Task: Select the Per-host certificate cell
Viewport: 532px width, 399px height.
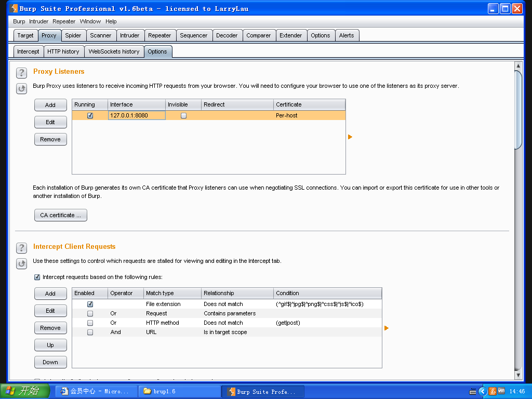Action: [310, 115]
